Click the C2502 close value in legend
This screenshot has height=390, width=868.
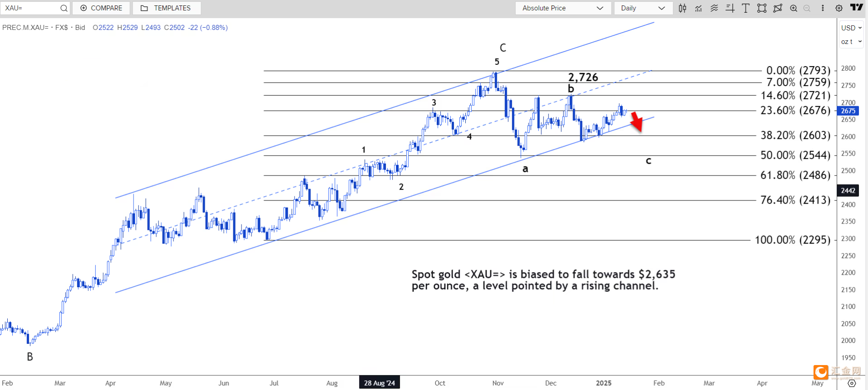tap(174, 28)
